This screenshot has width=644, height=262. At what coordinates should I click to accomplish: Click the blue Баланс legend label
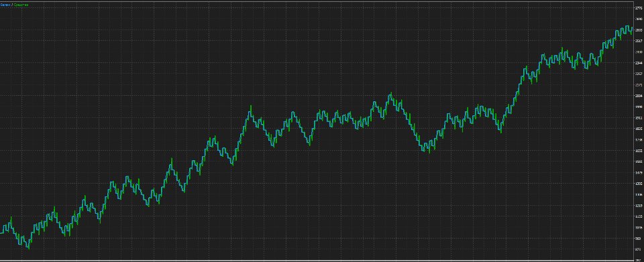pos(5,4)
